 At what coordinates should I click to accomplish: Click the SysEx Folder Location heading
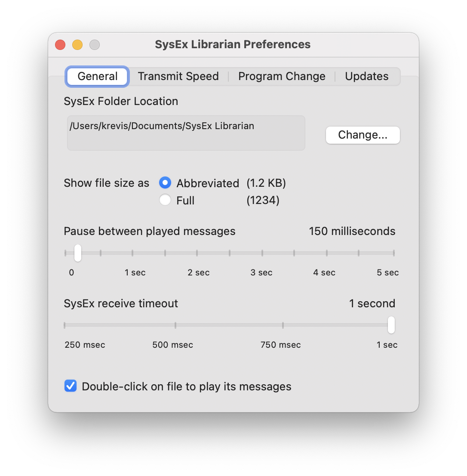click(x=121, y=101)
